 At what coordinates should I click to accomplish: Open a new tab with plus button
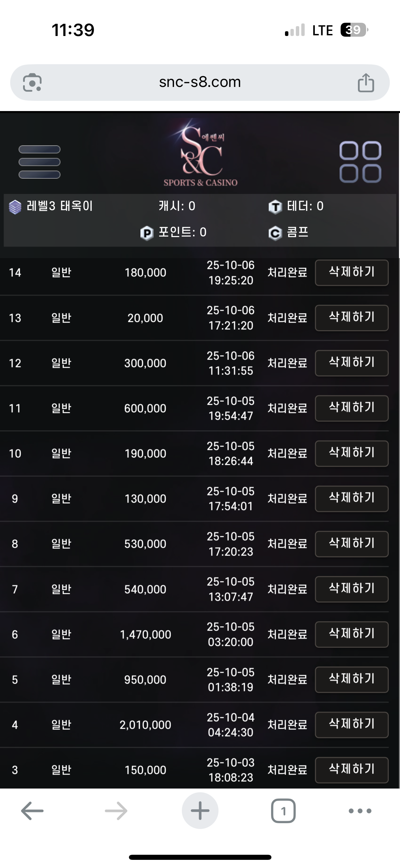coord(200,811)
